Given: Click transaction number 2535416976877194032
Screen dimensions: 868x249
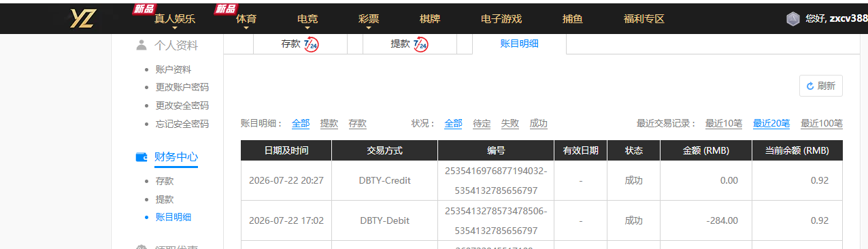Looking at the screenshot, I should coord(496,170).
